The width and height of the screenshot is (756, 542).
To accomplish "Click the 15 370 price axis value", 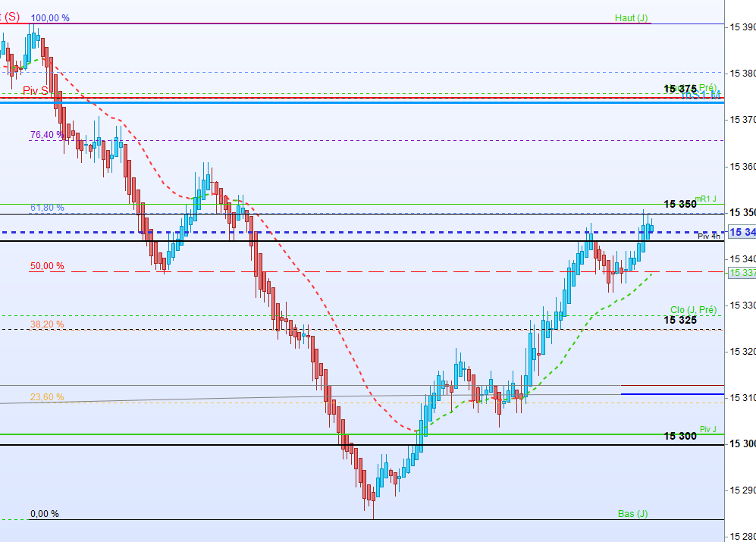I will 742,120.
